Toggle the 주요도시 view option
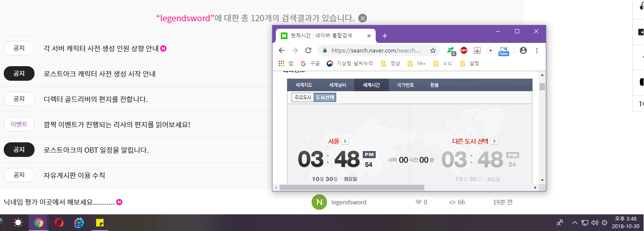This screenshot has height=231, width=644. coord(302,97)
